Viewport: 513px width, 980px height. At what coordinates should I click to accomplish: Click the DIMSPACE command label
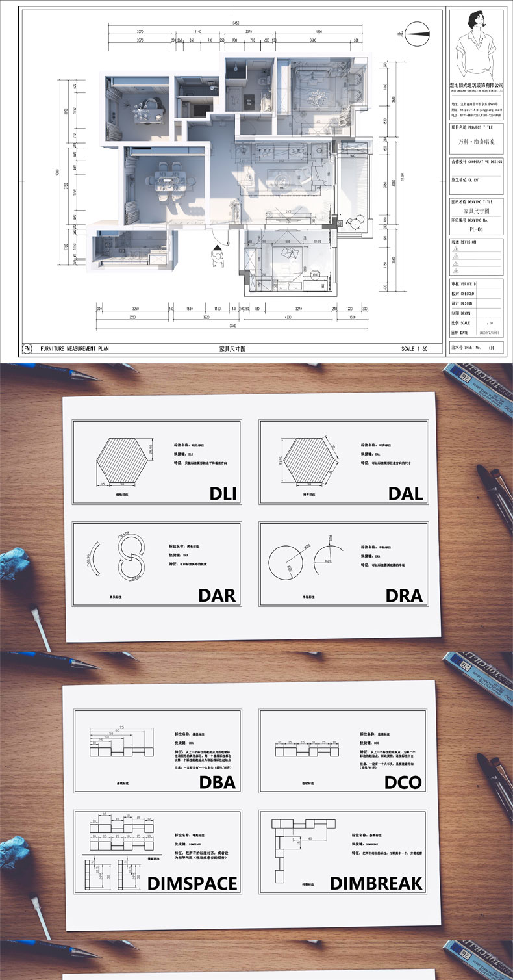192,883
